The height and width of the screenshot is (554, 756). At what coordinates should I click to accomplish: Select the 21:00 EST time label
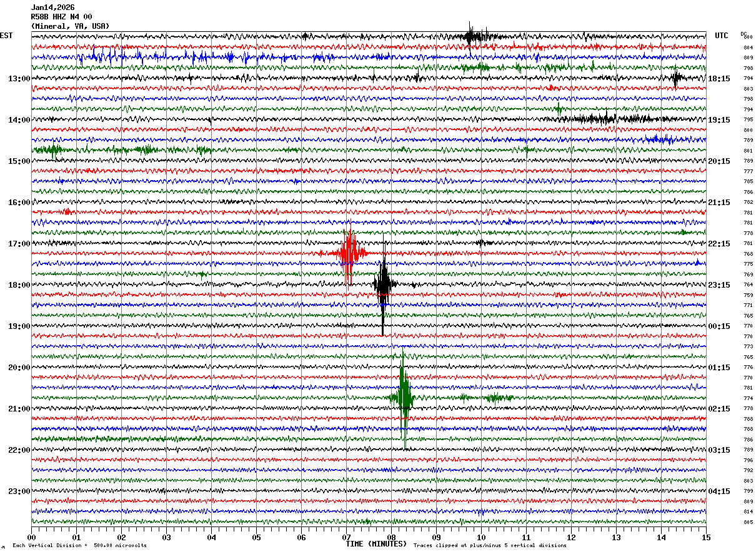tap(19, 409)
